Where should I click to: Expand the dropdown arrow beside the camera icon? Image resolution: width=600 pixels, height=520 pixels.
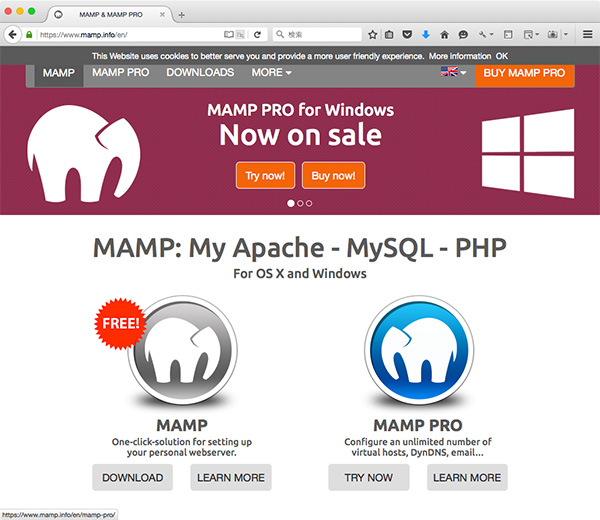pos(566,35)
